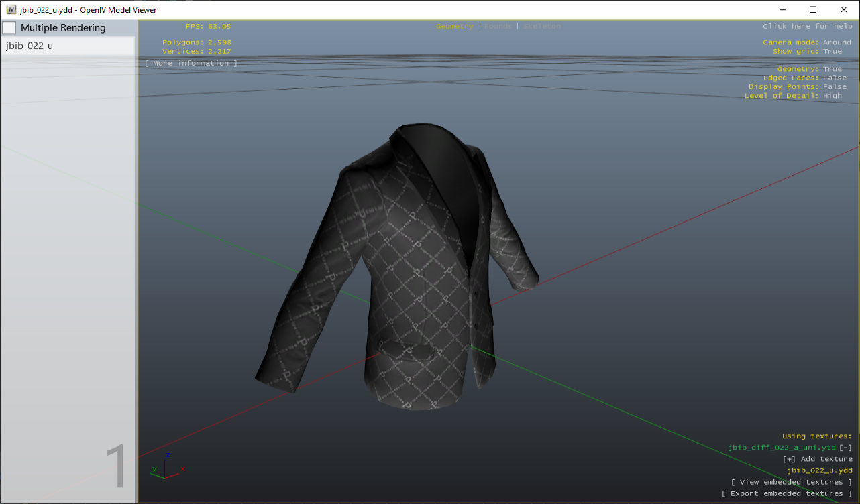The height and width of the screenshot is (504, 860).
Task: Open View embedded textures
Action: (x=792, y=481)
